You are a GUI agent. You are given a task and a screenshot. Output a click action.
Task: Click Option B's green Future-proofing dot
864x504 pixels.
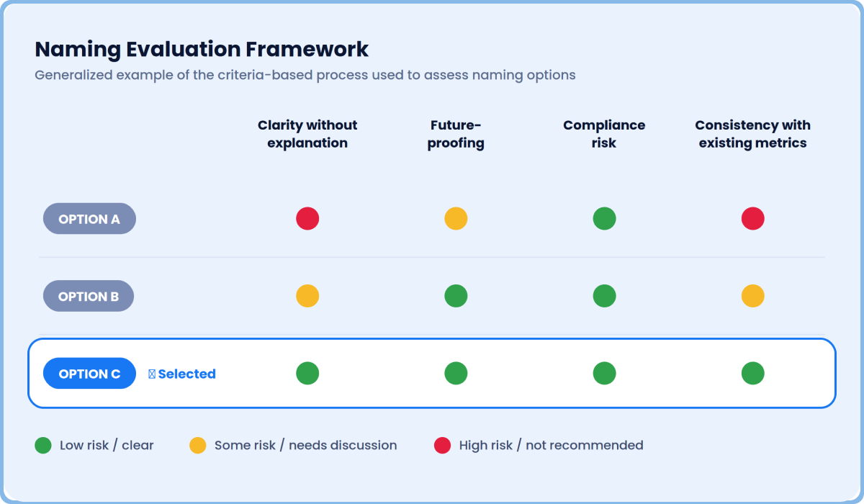click(456, 296)
